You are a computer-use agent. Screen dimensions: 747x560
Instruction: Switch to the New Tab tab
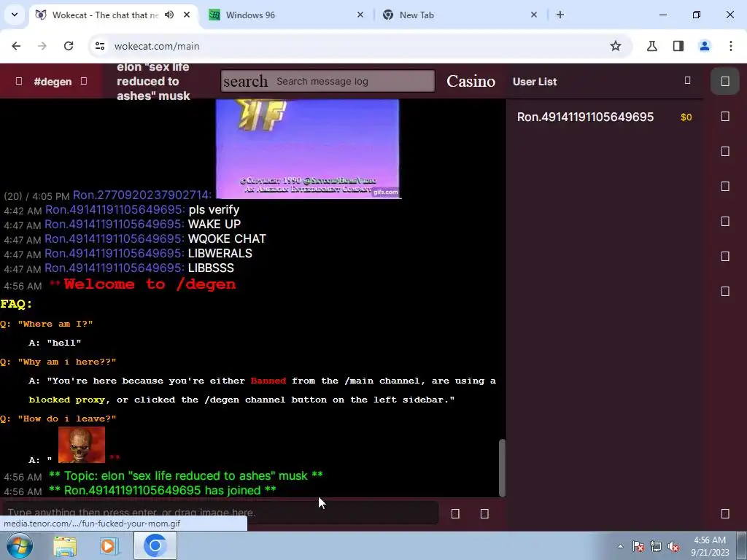coord(460,15)
